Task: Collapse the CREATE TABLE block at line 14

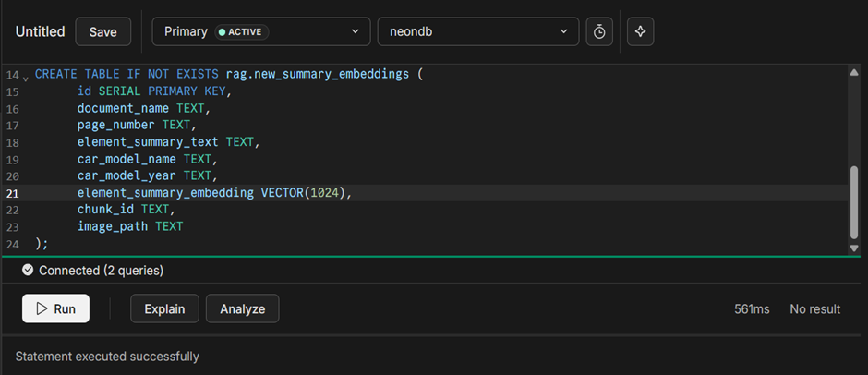Action: (x=26, y=77)
